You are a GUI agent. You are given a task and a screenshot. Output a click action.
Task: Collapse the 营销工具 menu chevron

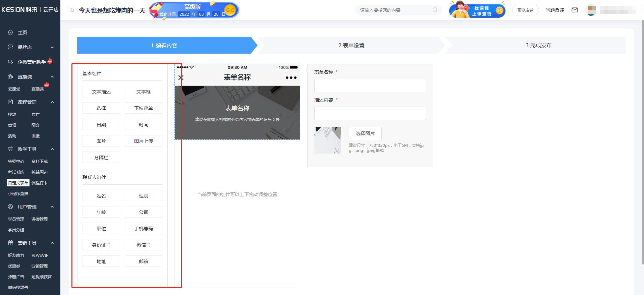coord(52,243)
